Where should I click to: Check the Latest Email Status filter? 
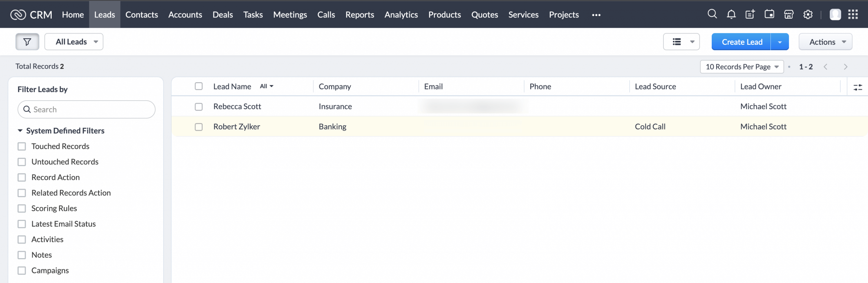coord(22,224)
